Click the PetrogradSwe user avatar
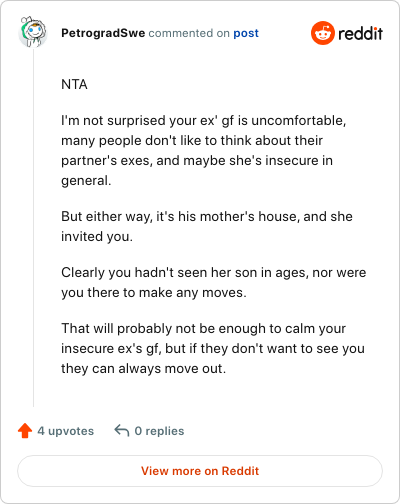This screenshot has width=400, height=504. [x=32, y=32]
